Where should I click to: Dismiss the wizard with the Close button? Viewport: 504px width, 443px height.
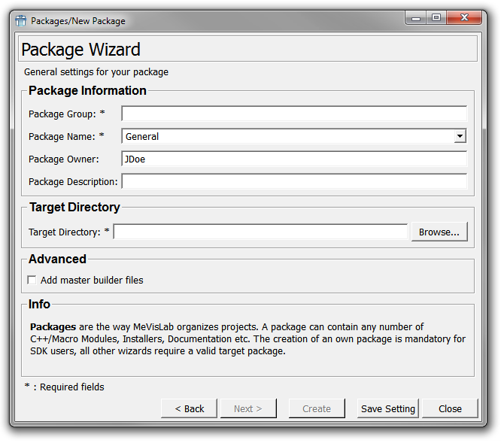(450, 408)
